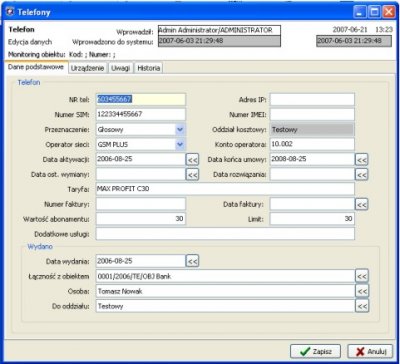Image resolution: width=400 pixels, height=364 pixels.
Task: Click the Numer SIM input field
Action: point(141,114)
